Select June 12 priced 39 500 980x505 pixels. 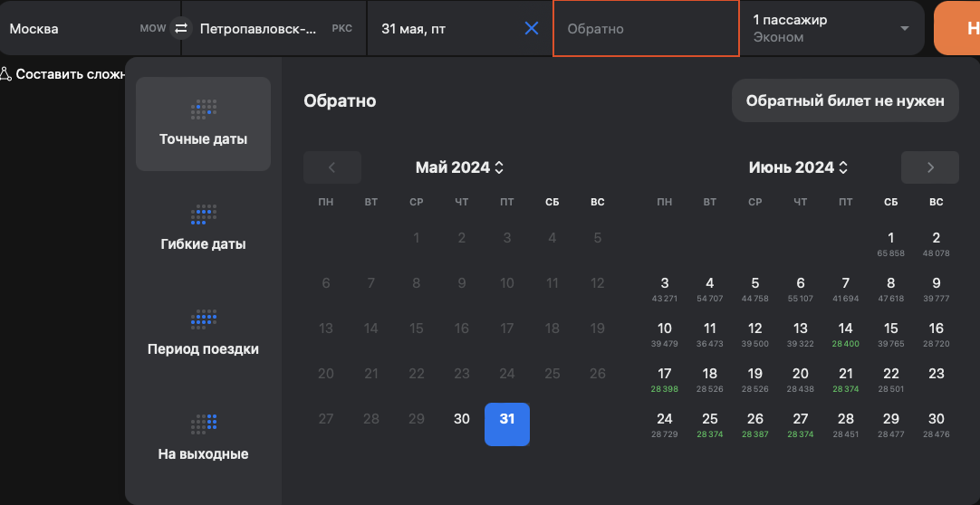point(755,334)
